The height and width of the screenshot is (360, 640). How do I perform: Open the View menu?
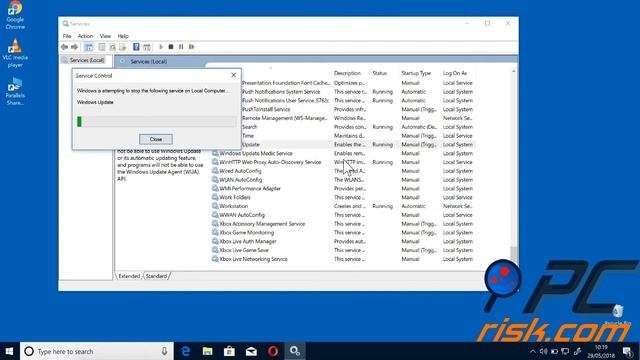tap(105, 36)
